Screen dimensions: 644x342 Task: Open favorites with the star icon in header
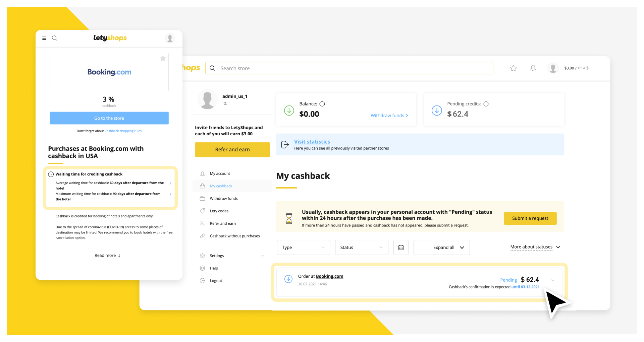coord(513,68)
